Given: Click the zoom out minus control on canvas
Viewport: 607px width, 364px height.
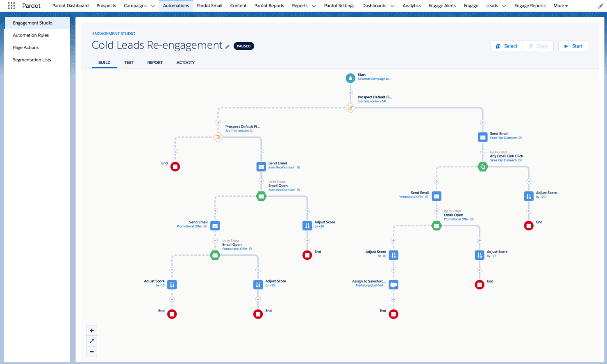Looking at the screenshot, I should (x=91, y=352).
